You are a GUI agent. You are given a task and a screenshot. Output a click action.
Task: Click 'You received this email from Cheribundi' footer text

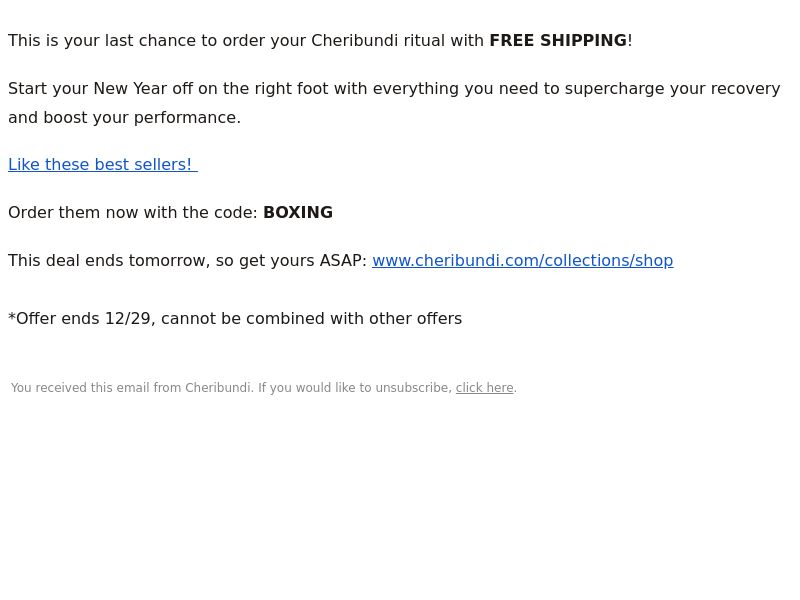click(x=132, y=388)
